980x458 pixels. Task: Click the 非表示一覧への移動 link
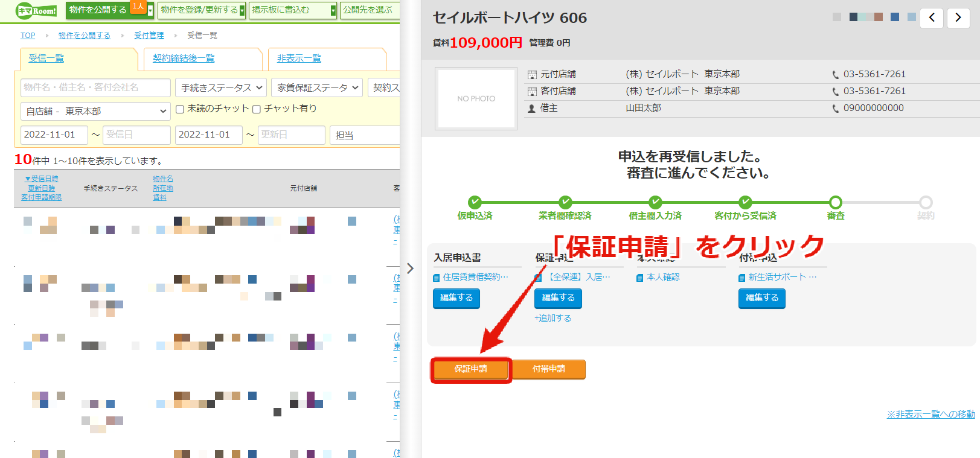pyautogui.click(x=930, y=414)
